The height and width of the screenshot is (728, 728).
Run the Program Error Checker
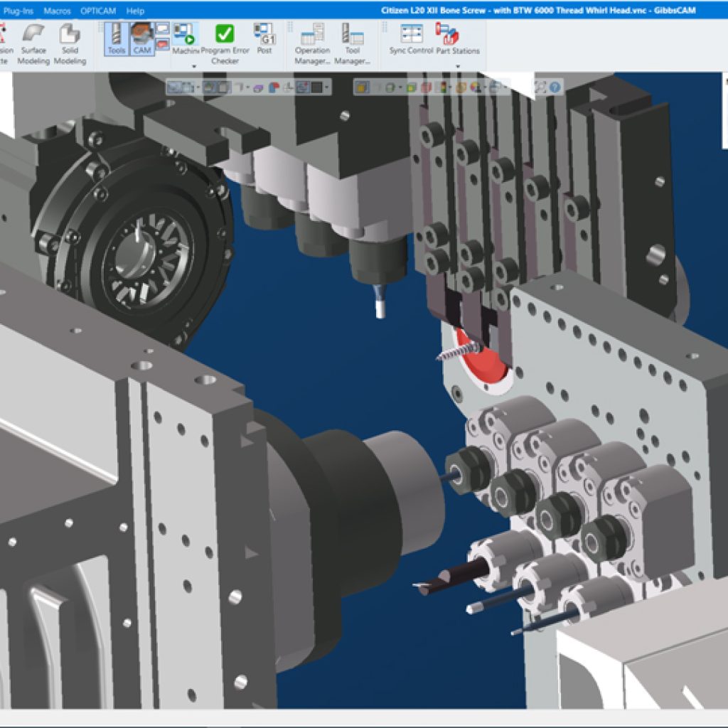pyautogui.click(x=225, y=43)
